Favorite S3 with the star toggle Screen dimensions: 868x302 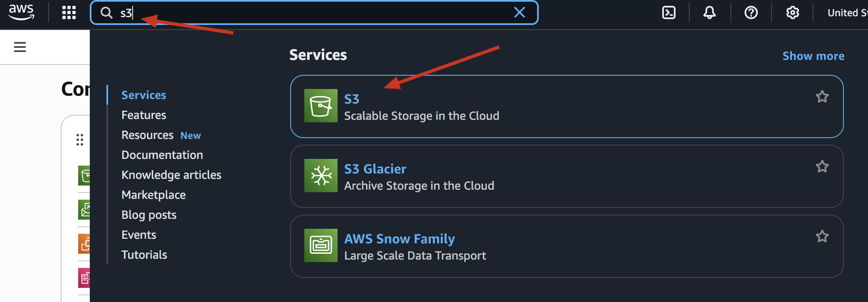point(822,97)
